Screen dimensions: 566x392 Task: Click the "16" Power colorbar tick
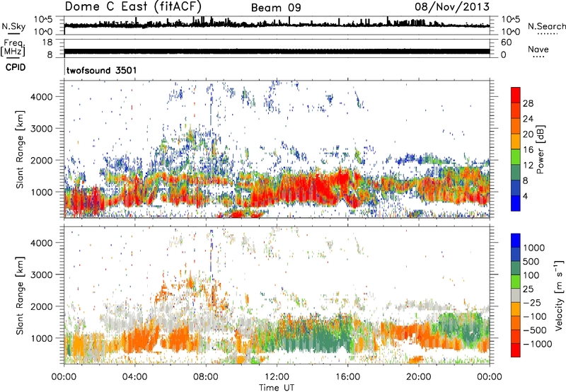tap(528, 150)
